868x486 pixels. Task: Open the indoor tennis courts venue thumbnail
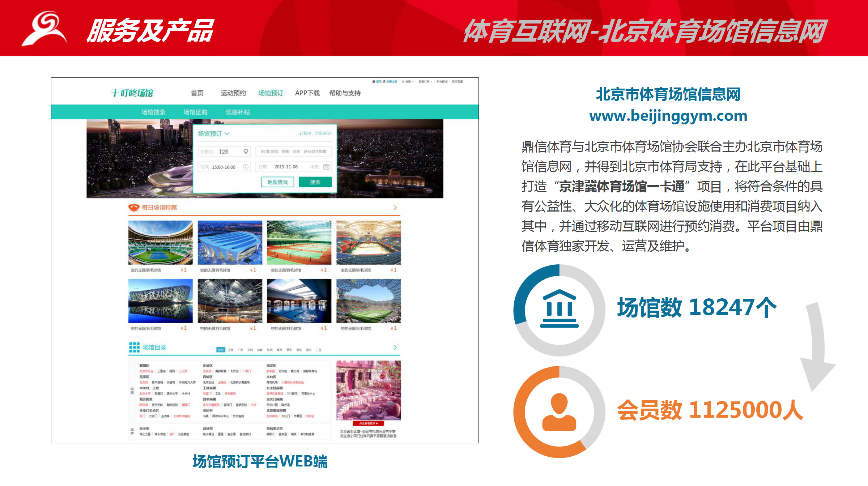tap(299, 243)
